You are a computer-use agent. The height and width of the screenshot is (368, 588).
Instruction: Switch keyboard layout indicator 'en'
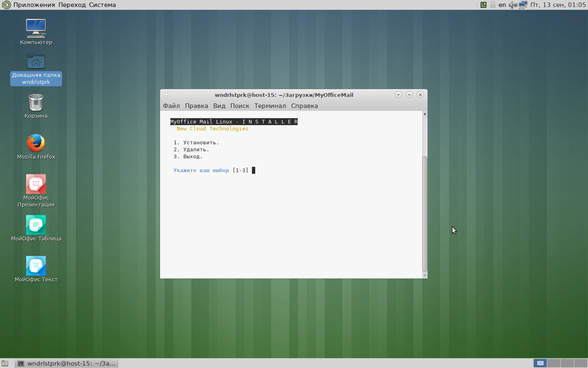tap(502, 5)
